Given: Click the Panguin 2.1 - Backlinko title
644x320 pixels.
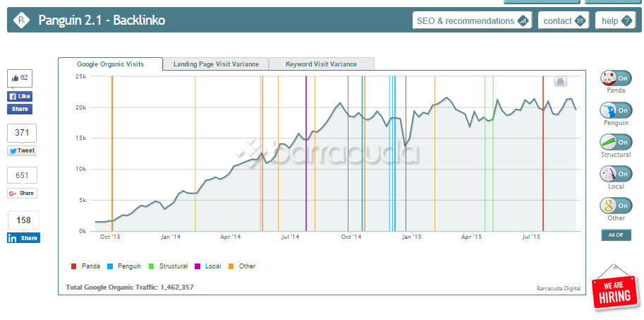Looking at the screenshot, I should click(102, 20).
